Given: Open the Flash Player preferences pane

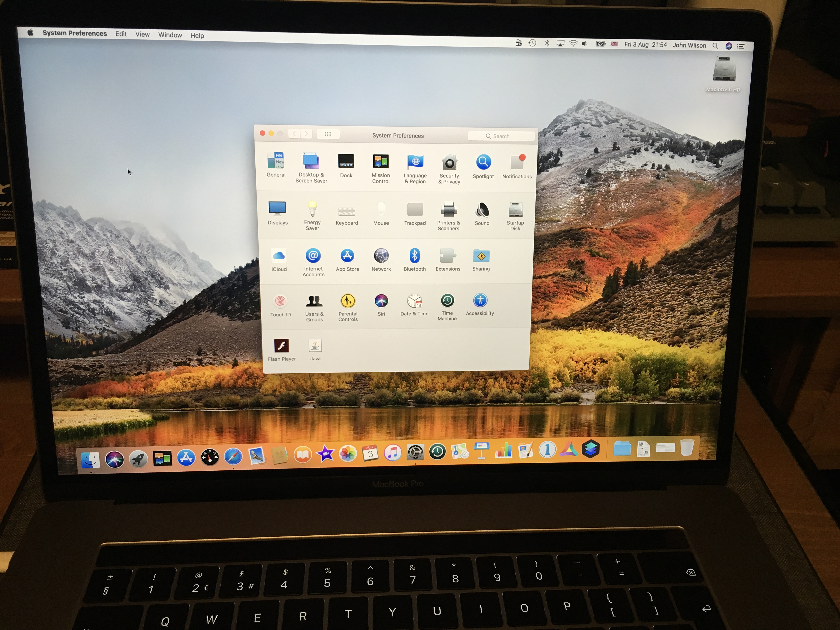Looking at the screenshot, I should pos(282,350).
